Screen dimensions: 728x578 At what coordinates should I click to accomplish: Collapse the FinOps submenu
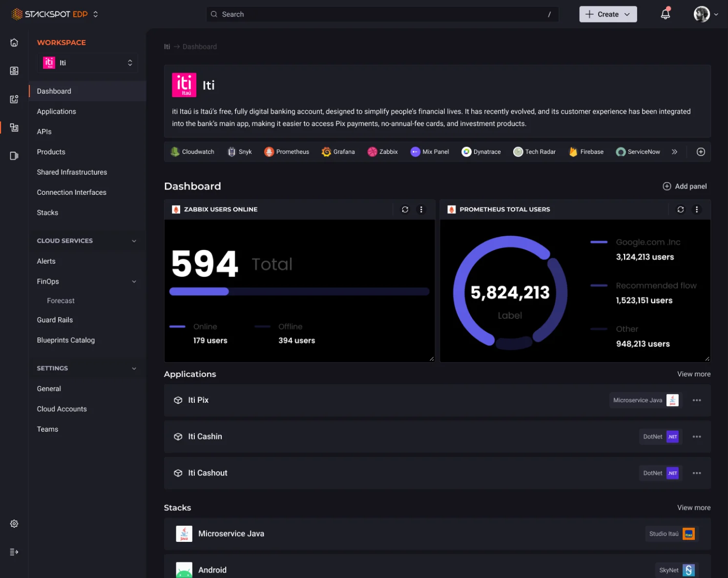point(134,282)
